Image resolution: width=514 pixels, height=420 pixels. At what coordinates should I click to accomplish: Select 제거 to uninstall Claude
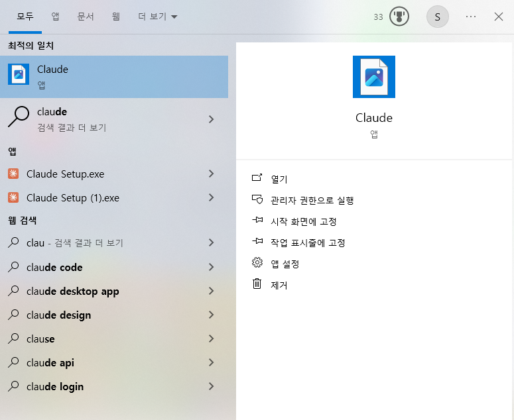tap(279, 285)
